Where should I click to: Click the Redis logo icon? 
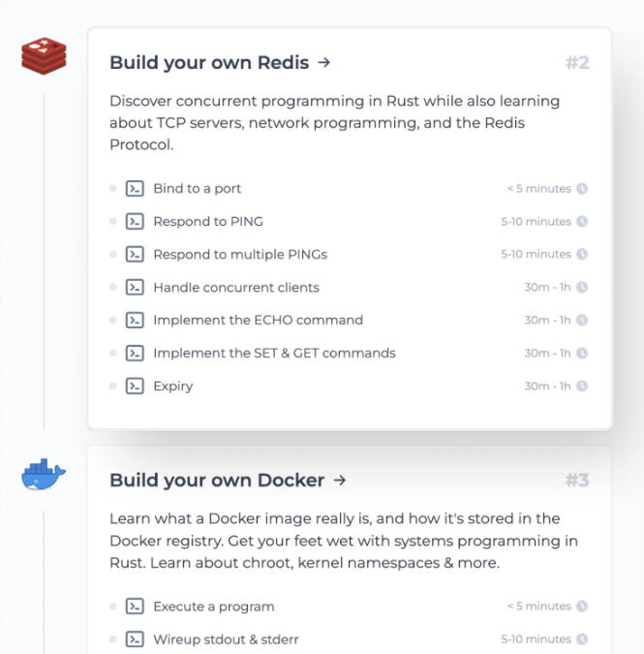[44, 57]
